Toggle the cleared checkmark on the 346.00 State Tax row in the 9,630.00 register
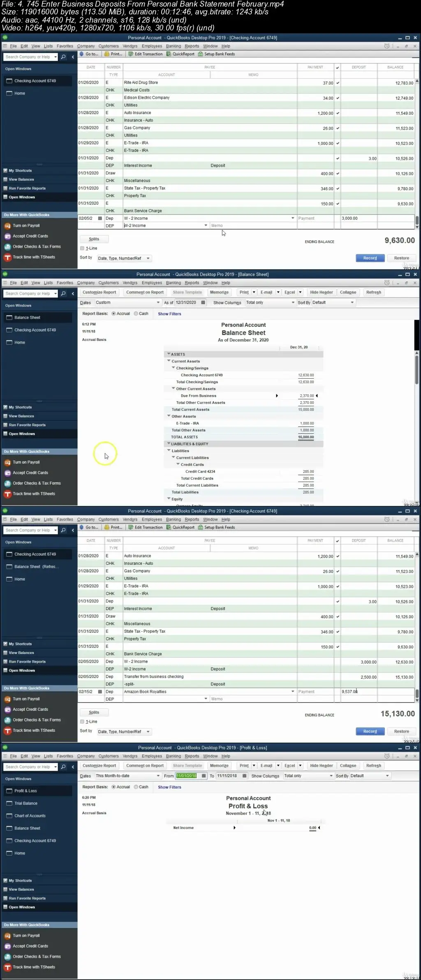This screenshot has width=421, height=980. (338, 189)
